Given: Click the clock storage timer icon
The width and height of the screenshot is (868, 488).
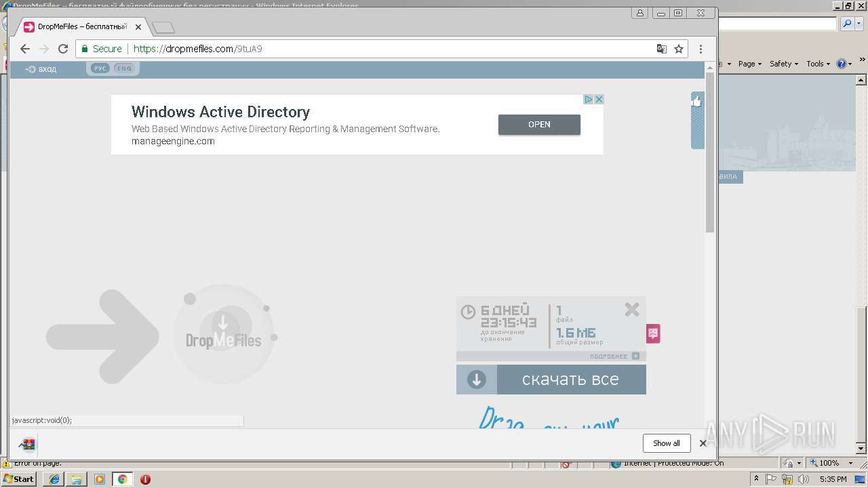Looking at the screenshot, I should click(x=468, y=312).
